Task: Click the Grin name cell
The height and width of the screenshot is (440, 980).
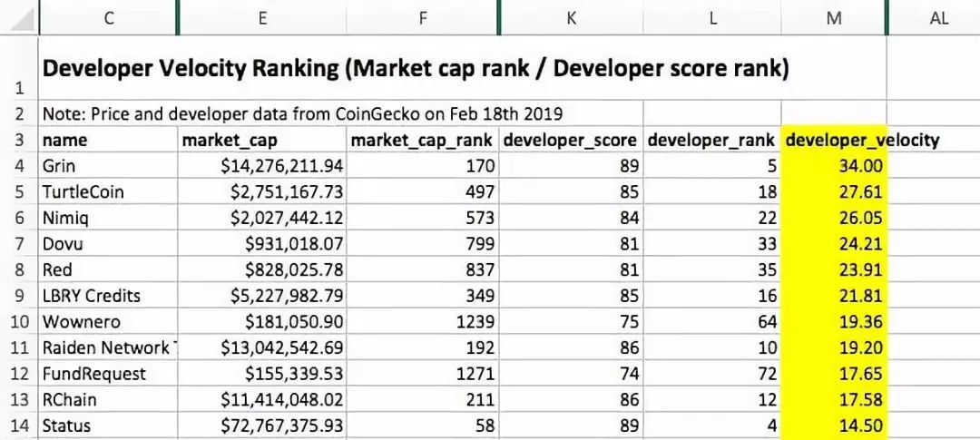Action: point(109,166)
